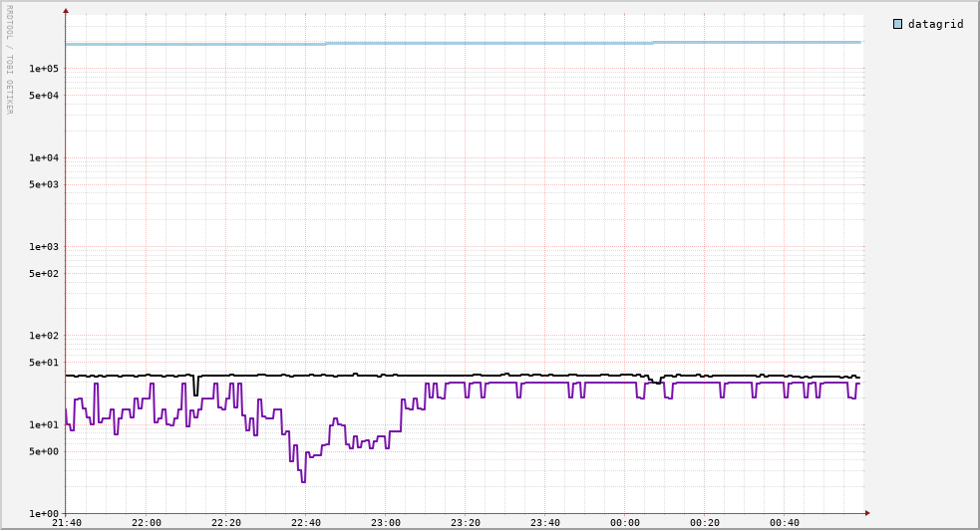The width and height of the screenshot is (980, 530).
Task: Click the 23:00 time axis label
Action: pyautogui.click(x=386, y=523)
